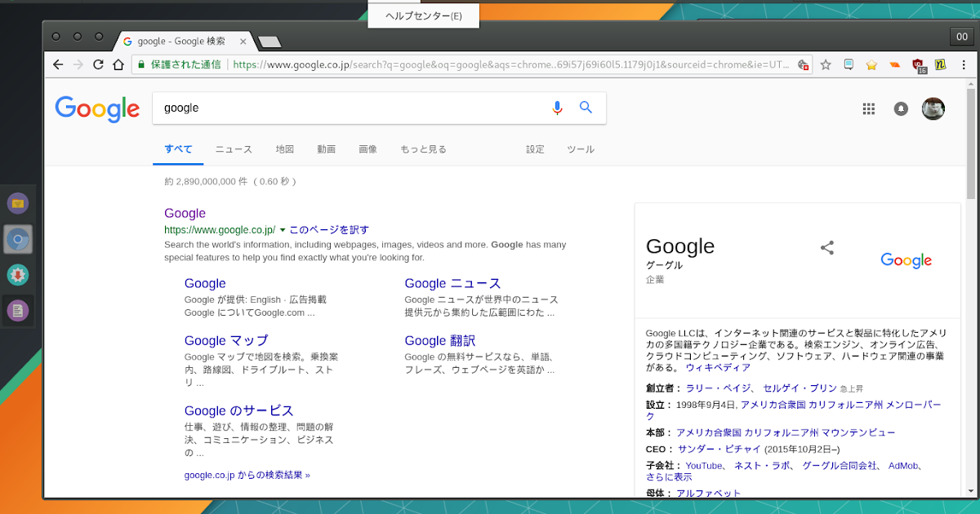Open the Google マップ sitelink

tap(226, 340)
